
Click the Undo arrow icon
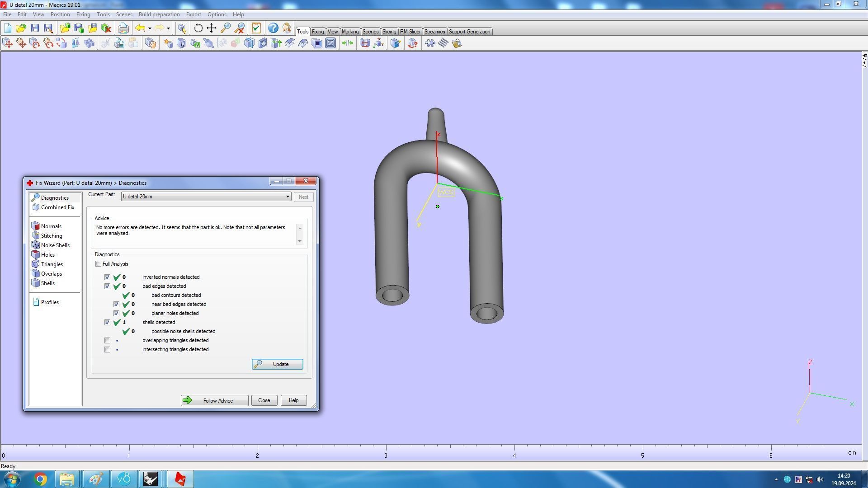point(140,28)
